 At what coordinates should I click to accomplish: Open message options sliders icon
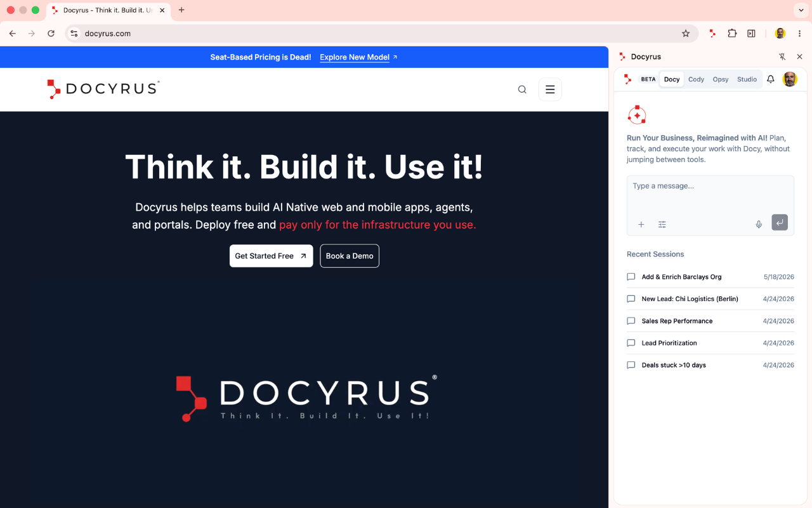click(x=662, y=224)
